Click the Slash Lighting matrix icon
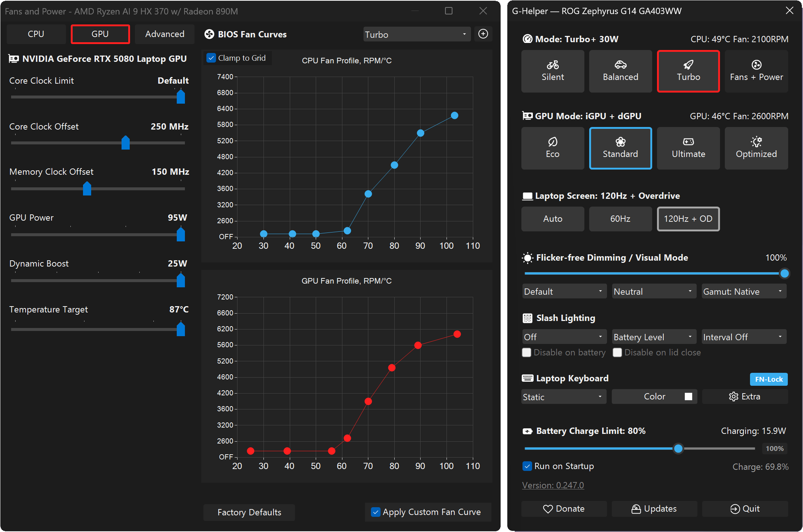 click(x=528, y=318)
